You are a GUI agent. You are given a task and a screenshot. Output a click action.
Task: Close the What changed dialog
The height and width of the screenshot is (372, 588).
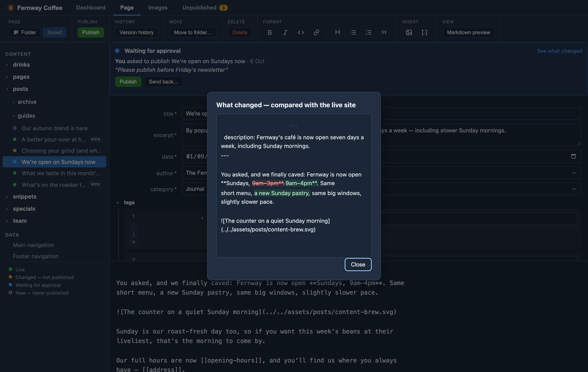358,265
